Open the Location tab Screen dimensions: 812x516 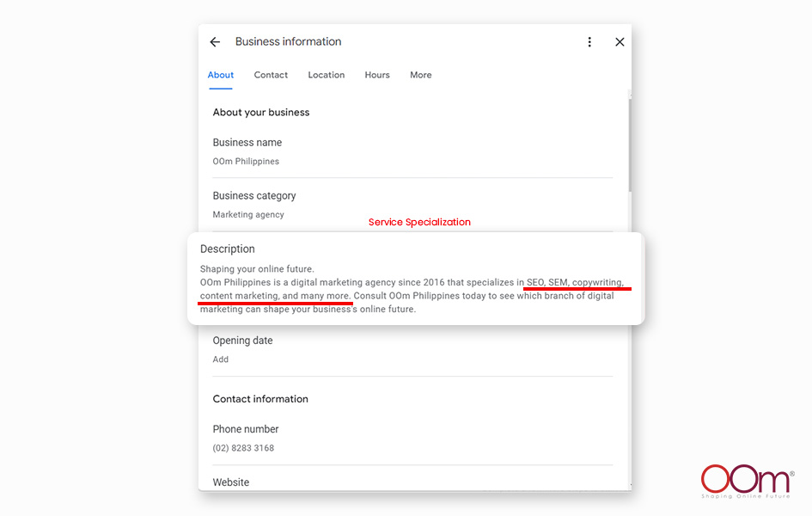click(327, 75)
